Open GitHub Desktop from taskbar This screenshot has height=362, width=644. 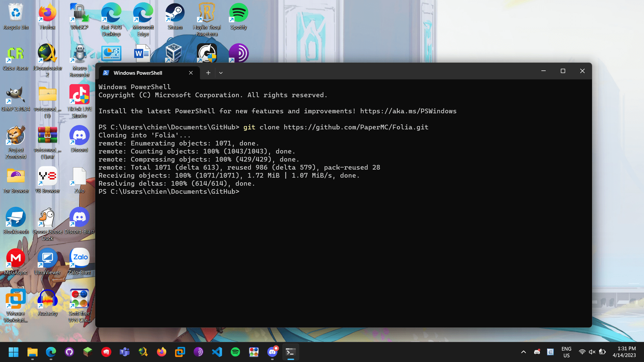69,352
